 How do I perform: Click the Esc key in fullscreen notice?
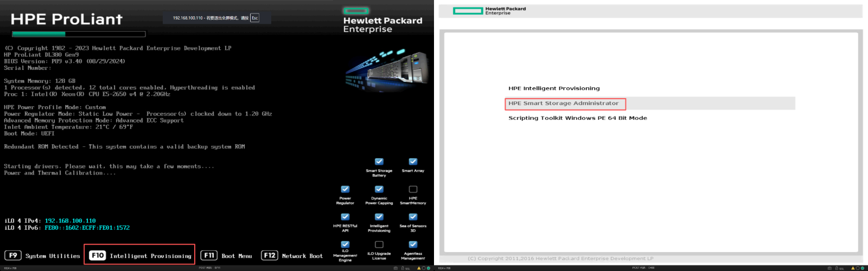(254, 18)
